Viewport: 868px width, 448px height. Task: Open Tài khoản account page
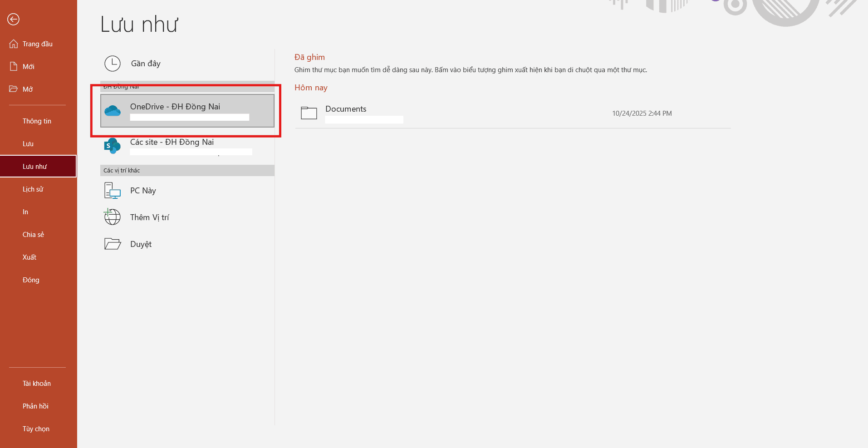click(x=37, y=384)
